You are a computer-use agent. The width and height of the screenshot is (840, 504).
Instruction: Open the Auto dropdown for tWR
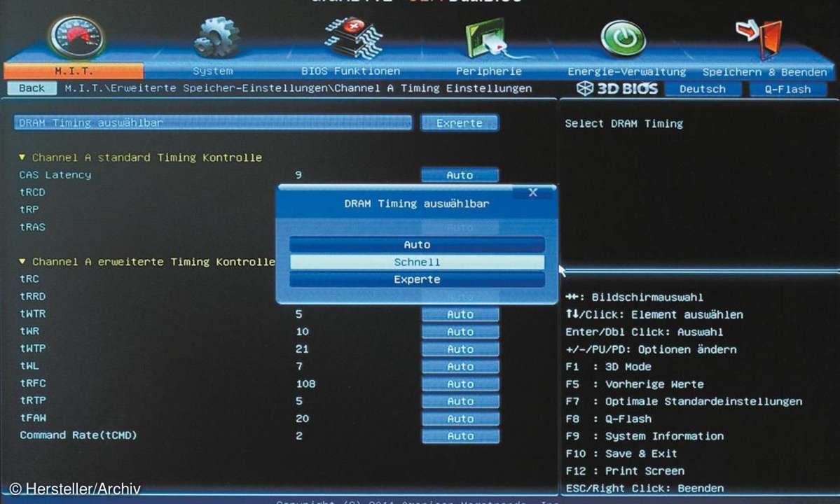click(460, 332)
